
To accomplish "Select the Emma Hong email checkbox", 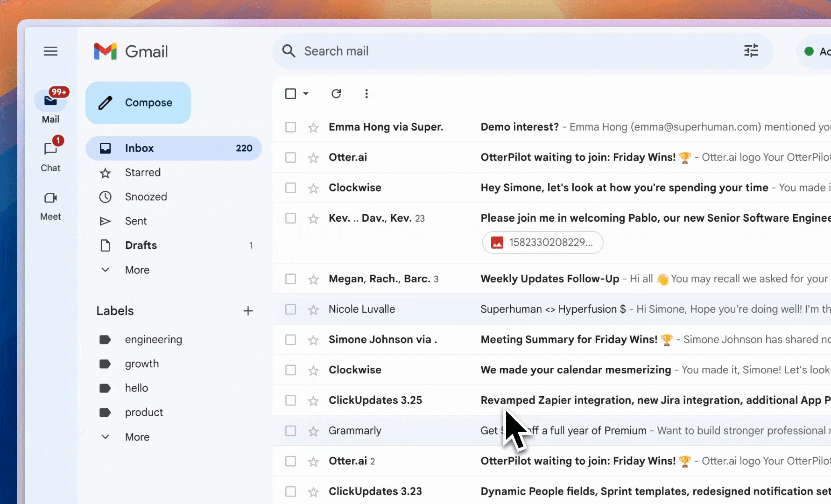I will tap(290, 127).
